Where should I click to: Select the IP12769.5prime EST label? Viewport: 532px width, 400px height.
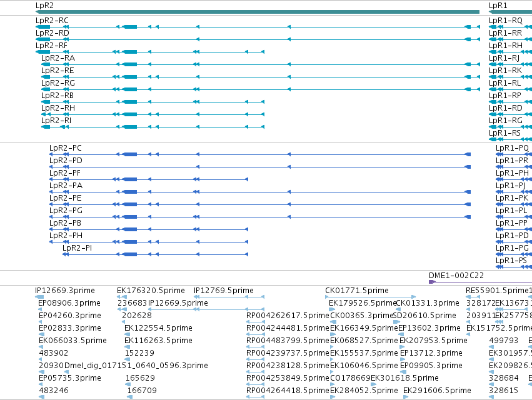(224, 291)
